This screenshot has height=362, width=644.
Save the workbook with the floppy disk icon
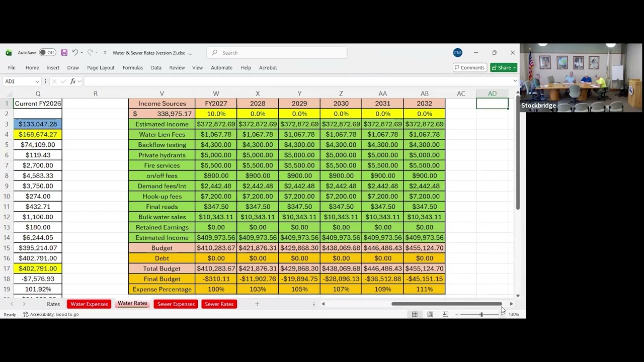[x=64, y=53]
